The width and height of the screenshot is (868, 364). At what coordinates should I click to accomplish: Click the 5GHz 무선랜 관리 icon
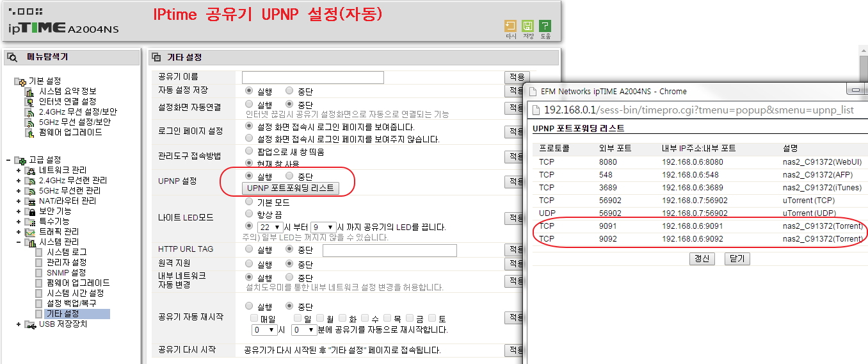tap(29, 190)
